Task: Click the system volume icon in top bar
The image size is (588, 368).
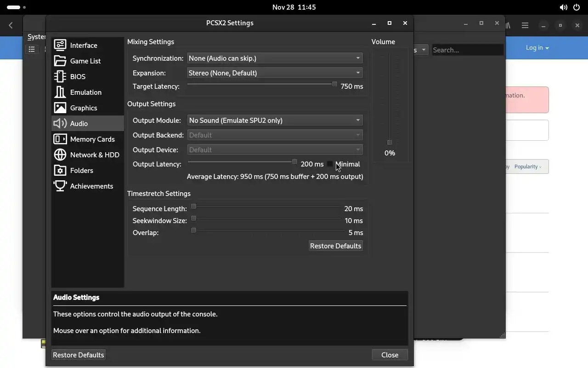Action: point(563,7)
